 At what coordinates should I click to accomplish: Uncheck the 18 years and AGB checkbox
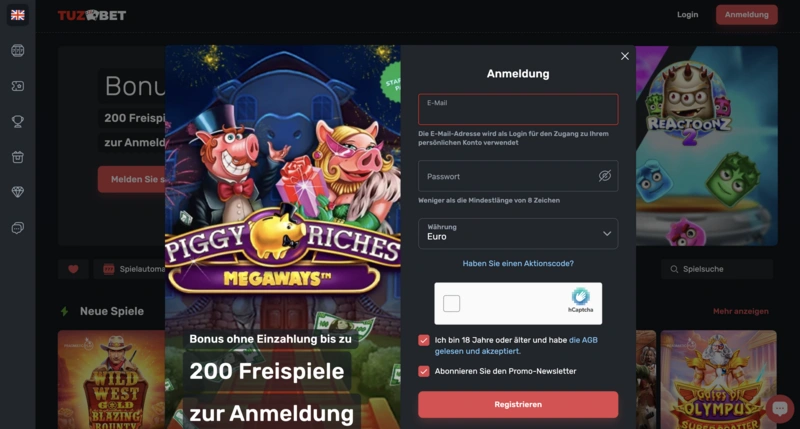click(423, 340)
